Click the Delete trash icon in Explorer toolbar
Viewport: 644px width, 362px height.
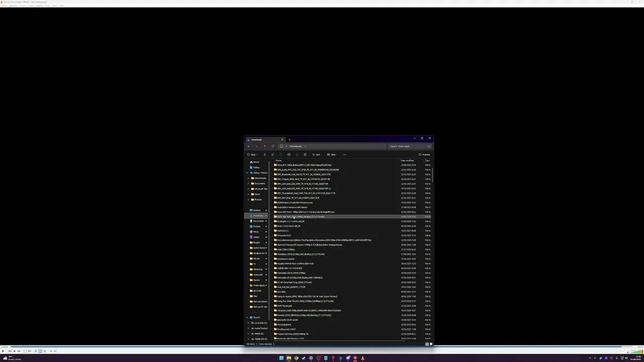305,154
